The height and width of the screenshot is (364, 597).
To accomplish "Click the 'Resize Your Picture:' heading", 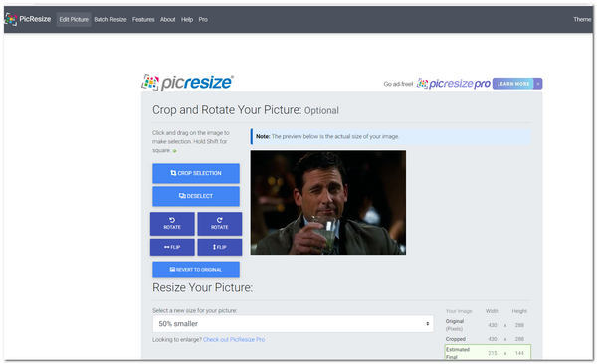I will 203,287.
